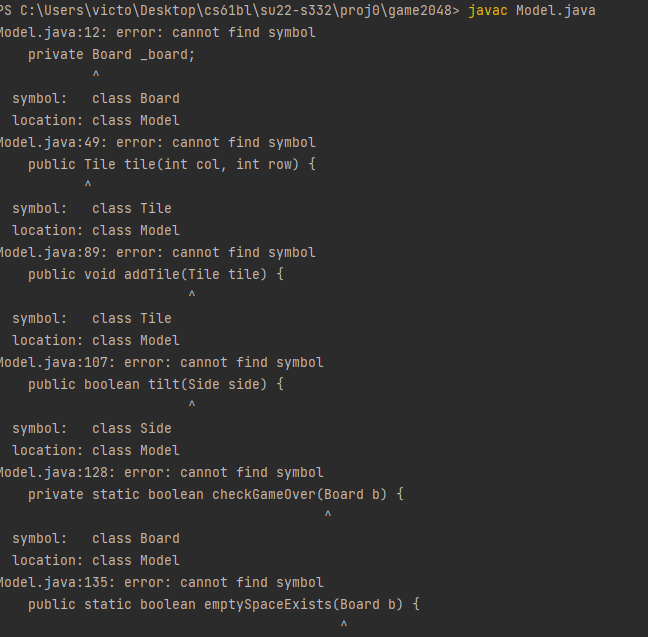
Task: Click the tilt(Side side) code line
Action: coord(155,384)
